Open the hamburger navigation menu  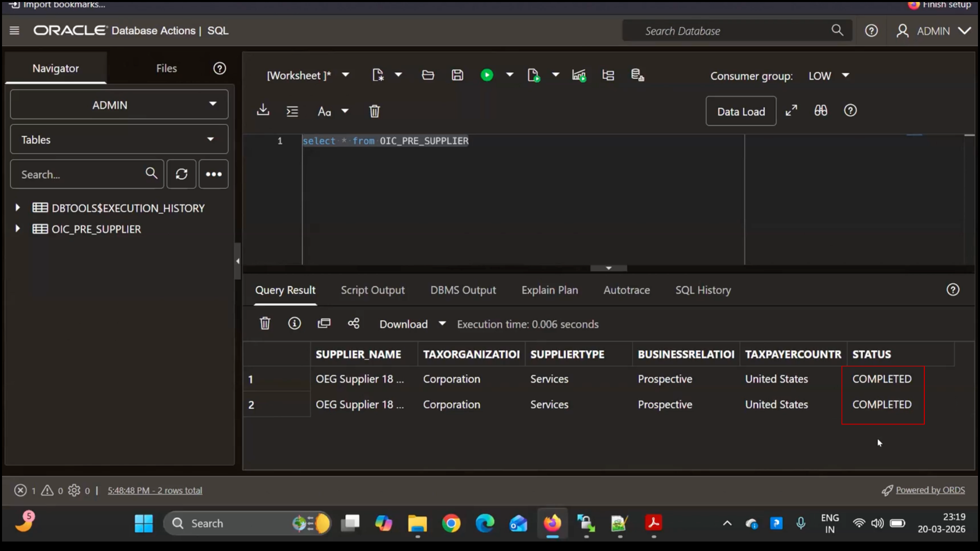(15, 30)
